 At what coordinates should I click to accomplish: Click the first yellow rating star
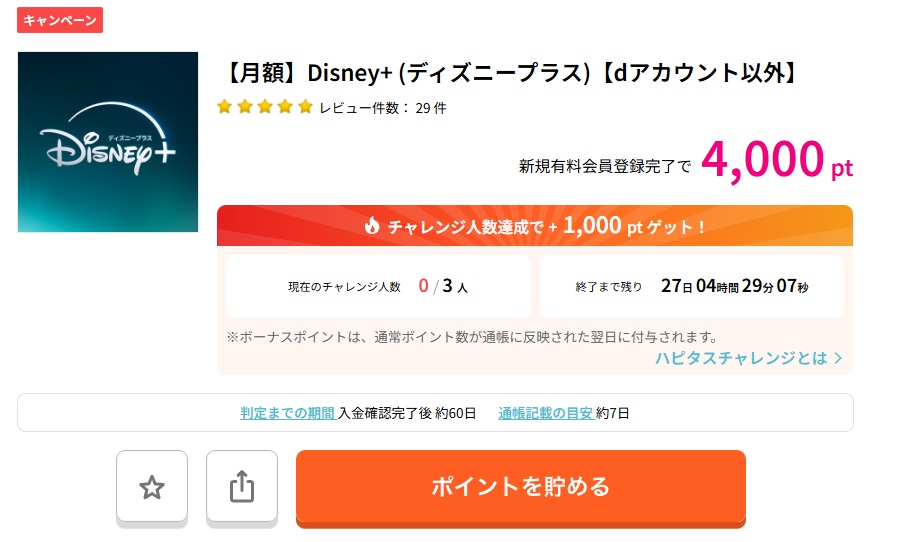point(225,107)
